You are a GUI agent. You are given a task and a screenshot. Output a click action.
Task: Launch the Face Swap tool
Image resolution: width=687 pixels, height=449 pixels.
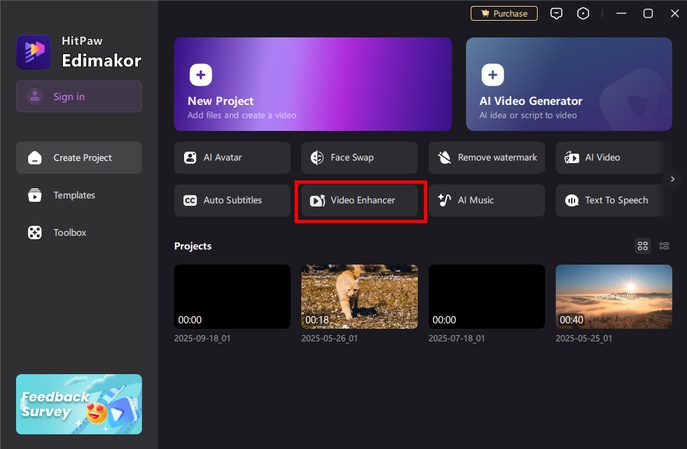coord(359,158)
